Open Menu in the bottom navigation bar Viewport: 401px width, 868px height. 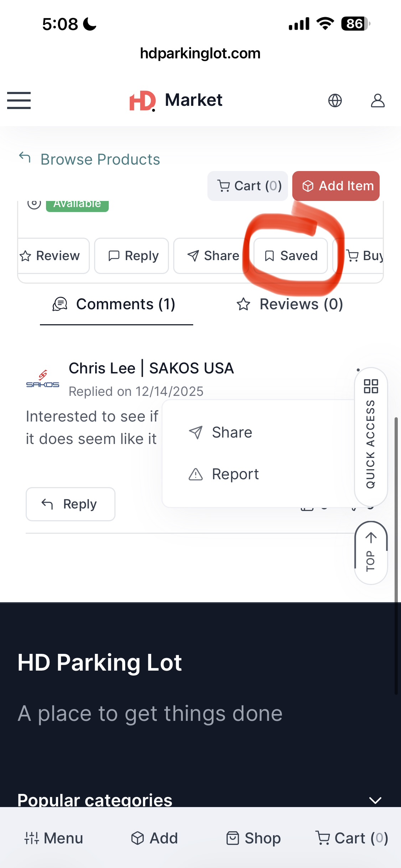click(x=53, y=838)
